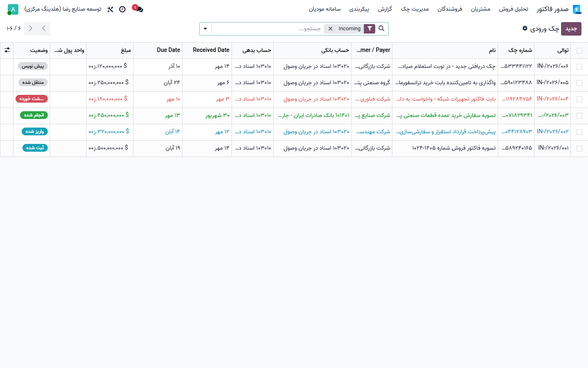Viewport: 588px width, 368px height.
Task: Open the chat messages icon
Action: point(140,9)
